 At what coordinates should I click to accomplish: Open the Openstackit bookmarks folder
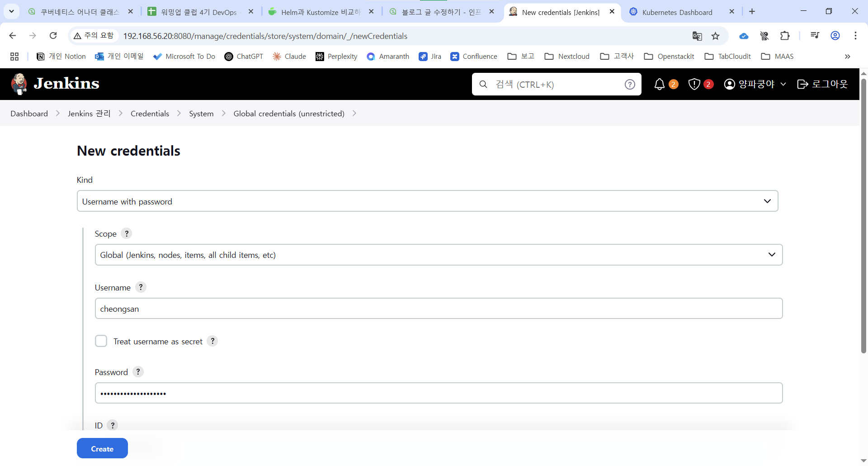pos(669,57)
